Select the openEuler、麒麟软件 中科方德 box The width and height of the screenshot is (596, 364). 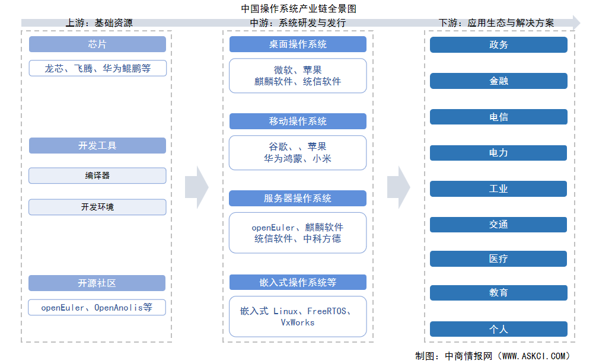pos(298,233)
